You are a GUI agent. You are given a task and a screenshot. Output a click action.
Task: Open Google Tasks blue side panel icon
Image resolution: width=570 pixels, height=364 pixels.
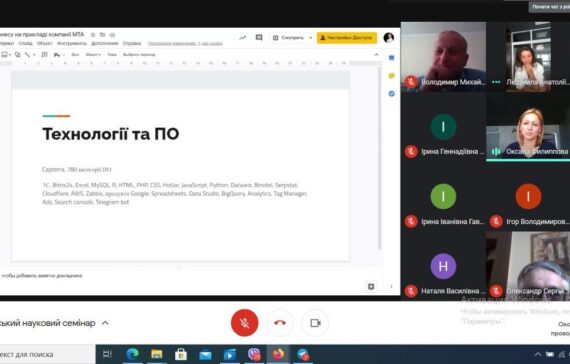tap(392, 93)
